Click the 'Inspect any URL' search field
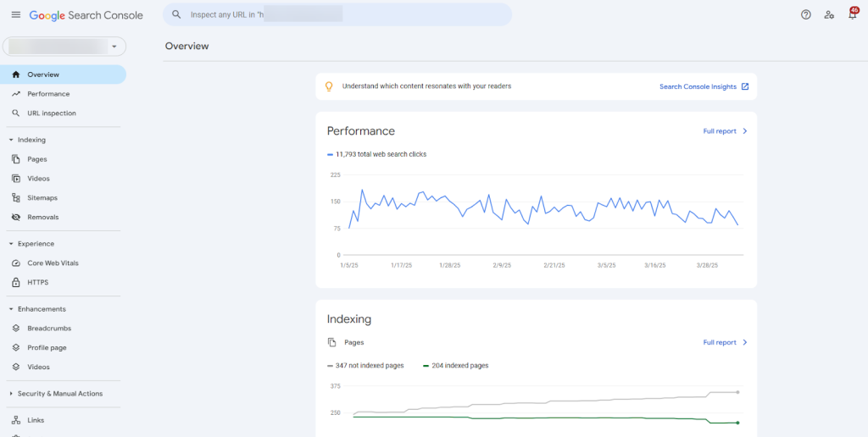Viewport: 868px width, 437px height. tap(337, 15)
